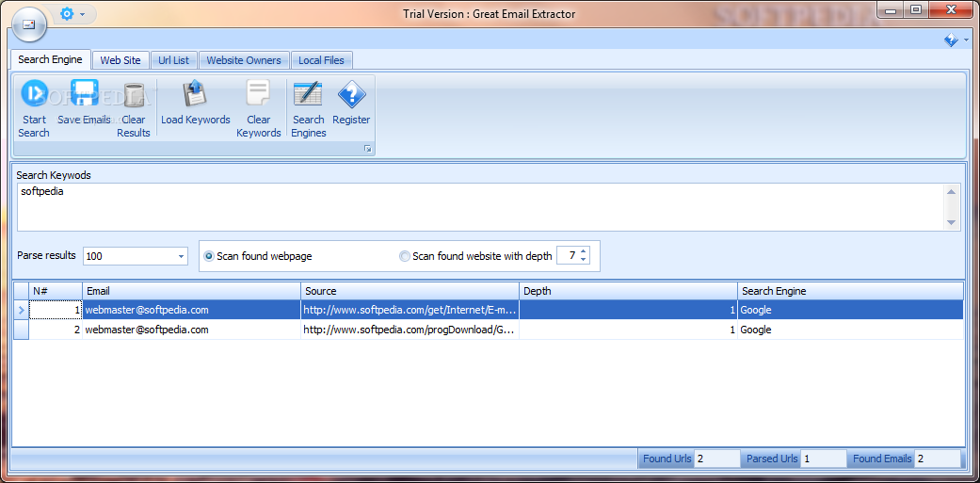This screenshot has width=980, height=483.
Task: Click the Search Keywords text area
Action: coord(480,207)
